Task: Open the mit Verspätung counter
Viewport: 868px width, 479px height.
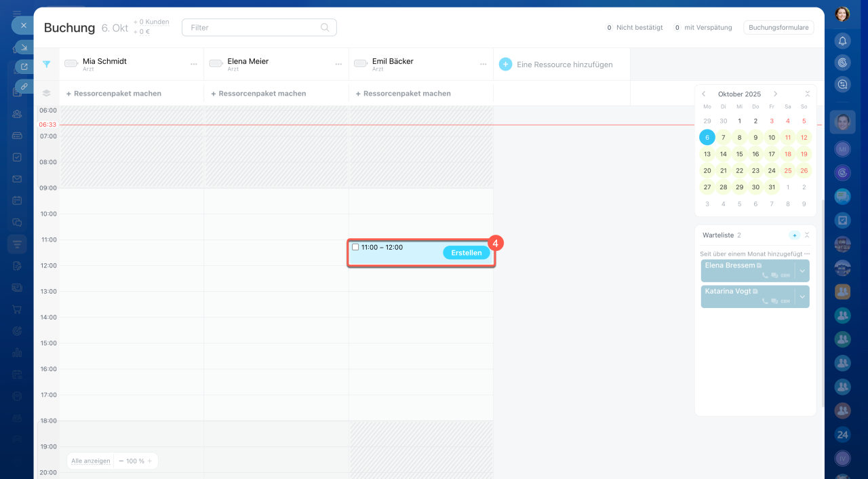Action: [x=702, y=28]
